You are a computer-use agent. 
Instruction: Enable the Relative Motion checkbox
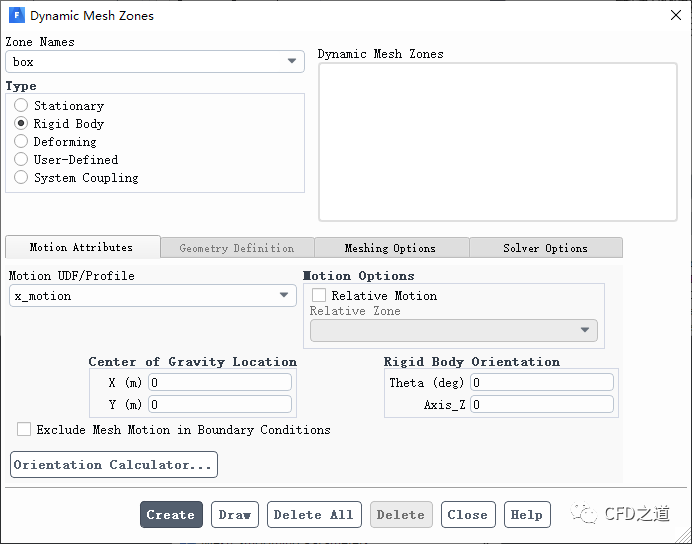(x=319, y=296)
